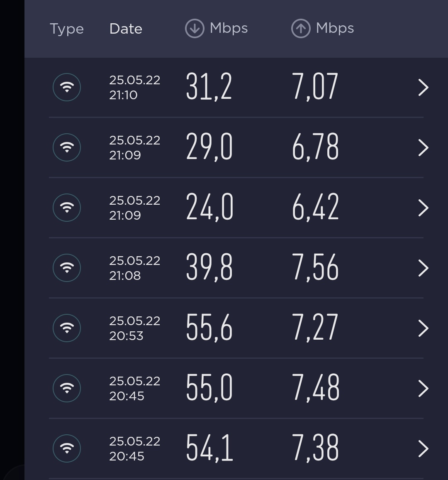
Task: Tap the WiFi icon next to 54,1 Mbps
Action: [x=67, y=448]
